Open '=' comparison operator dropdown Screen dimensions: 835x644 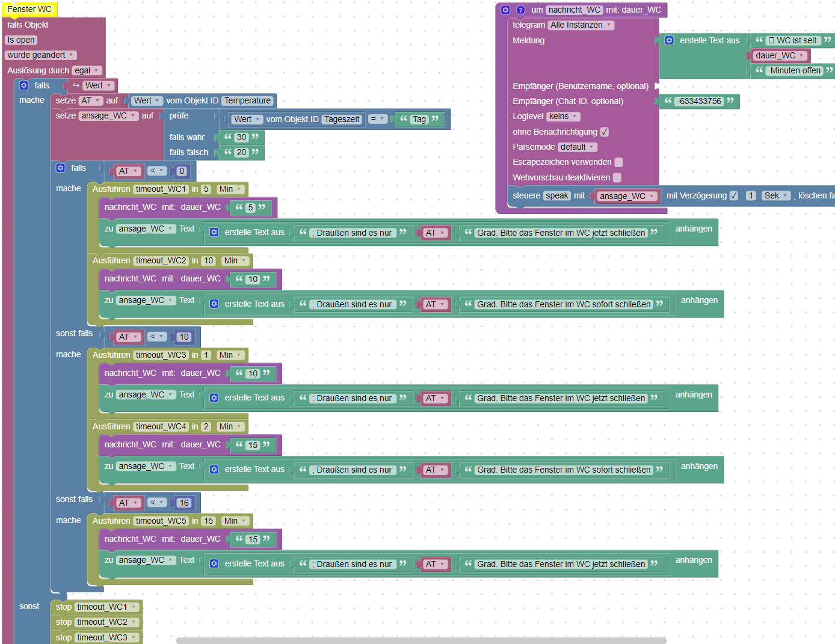coord(377,119)
